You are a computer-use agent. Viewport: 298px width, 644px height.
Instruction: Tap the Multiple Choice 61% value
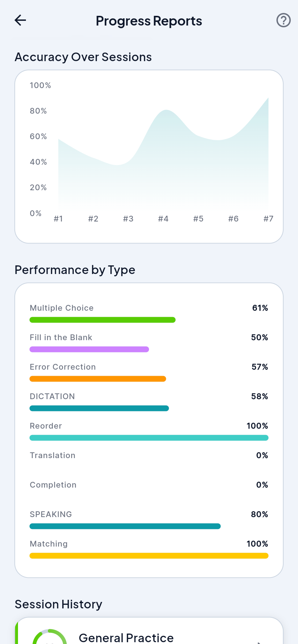click(x=260, y=308)
